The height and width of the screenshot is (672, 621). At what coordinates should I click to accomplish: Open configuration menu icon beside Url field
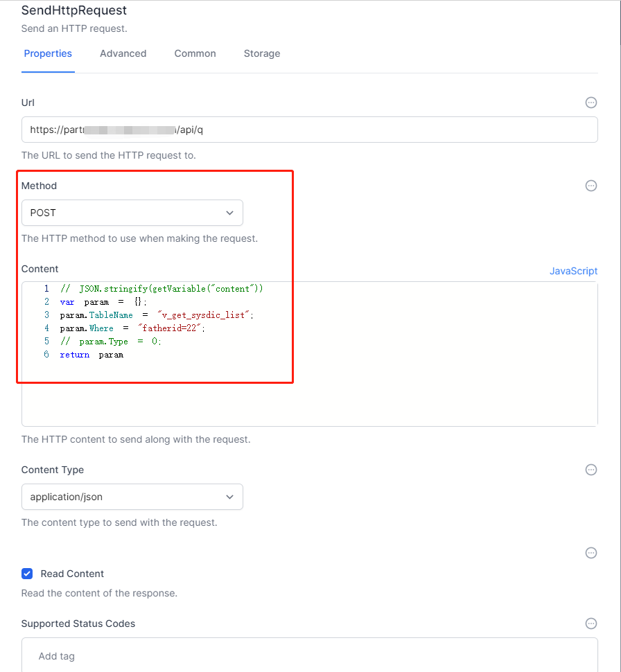(x=591, y=103)
